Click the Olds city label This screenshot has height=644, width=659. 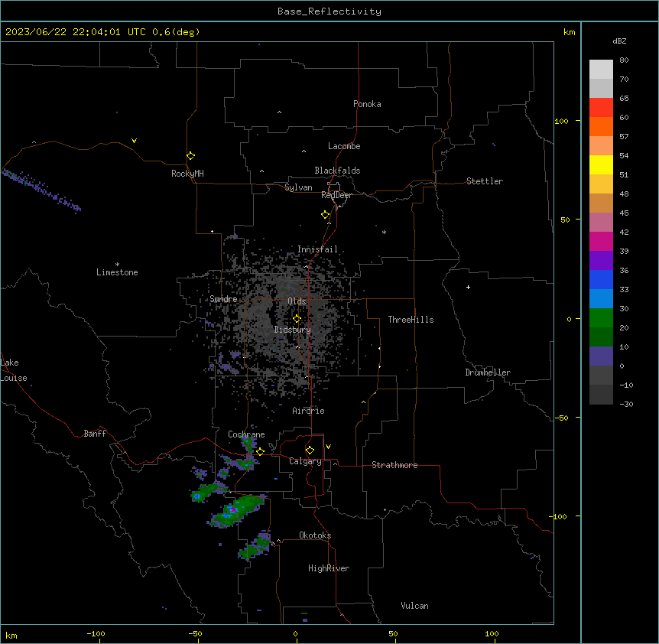[297, 301]
